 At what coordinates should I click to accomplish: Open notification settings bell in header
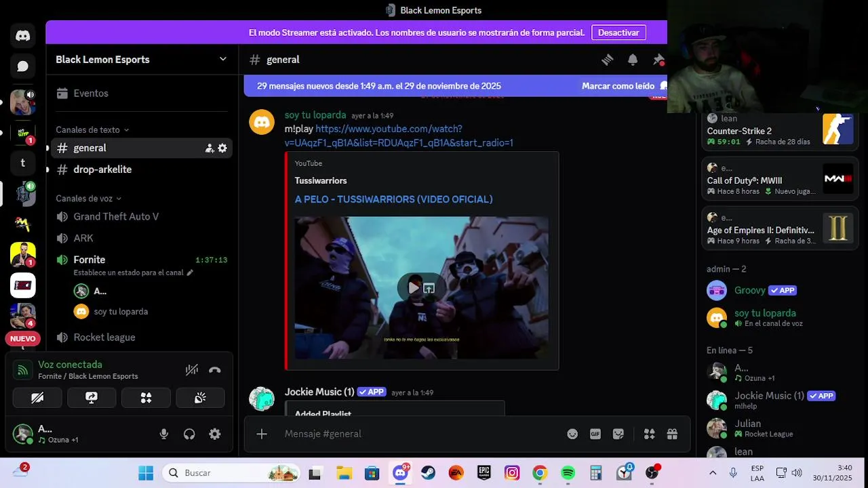(633, 60)
